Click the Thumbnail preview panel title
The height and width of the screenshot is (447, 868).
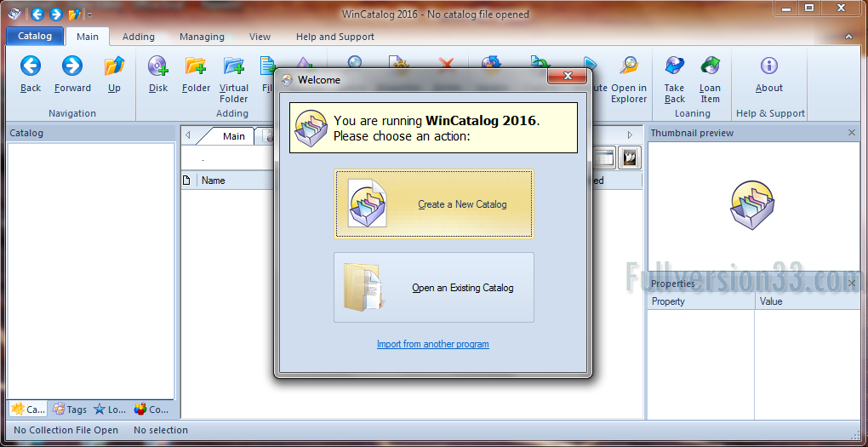692,133
